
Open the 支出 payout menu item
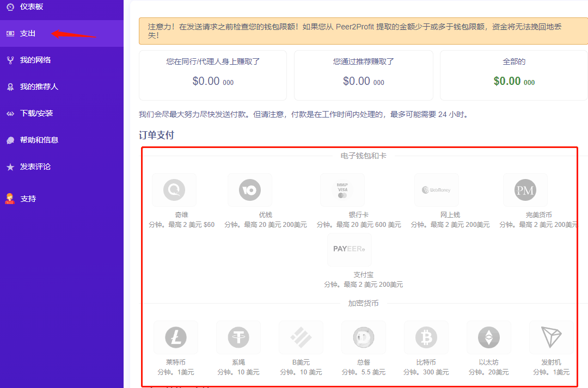(x=27, y=33)
